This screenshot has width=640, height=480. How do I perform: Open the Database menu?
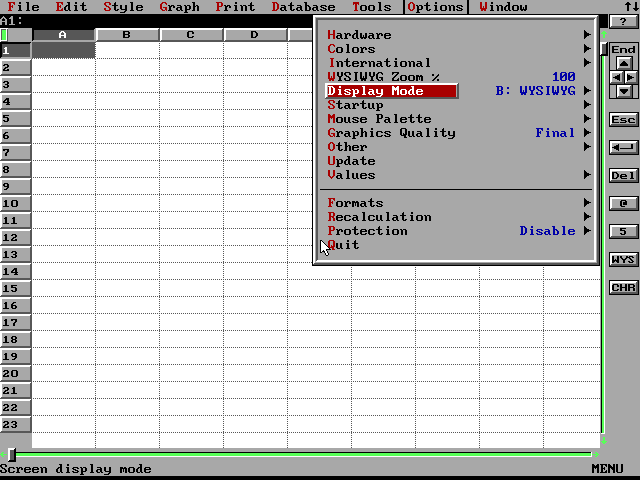tap(303, 7)
